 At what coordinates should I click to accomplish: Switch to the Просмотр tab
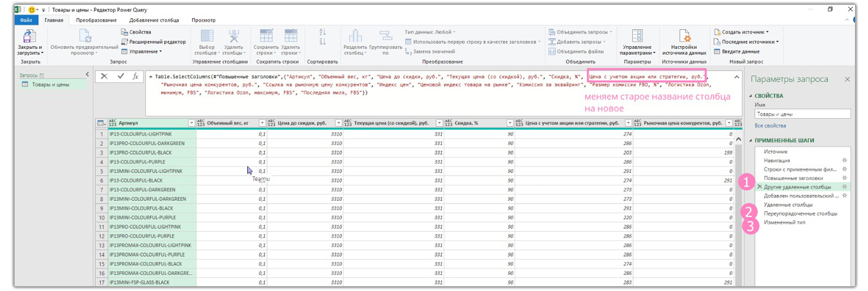point(203,20)
